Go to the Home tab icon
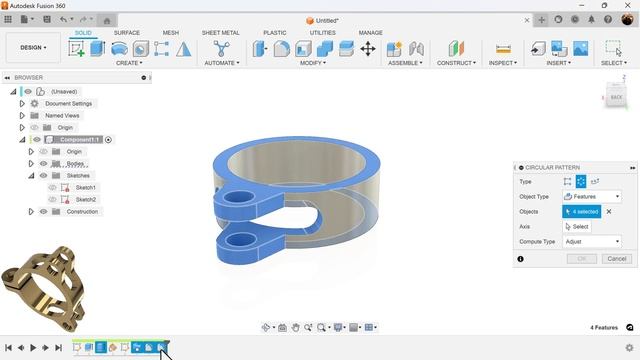Viewport: 640px width, 360px height. (107, 21)
